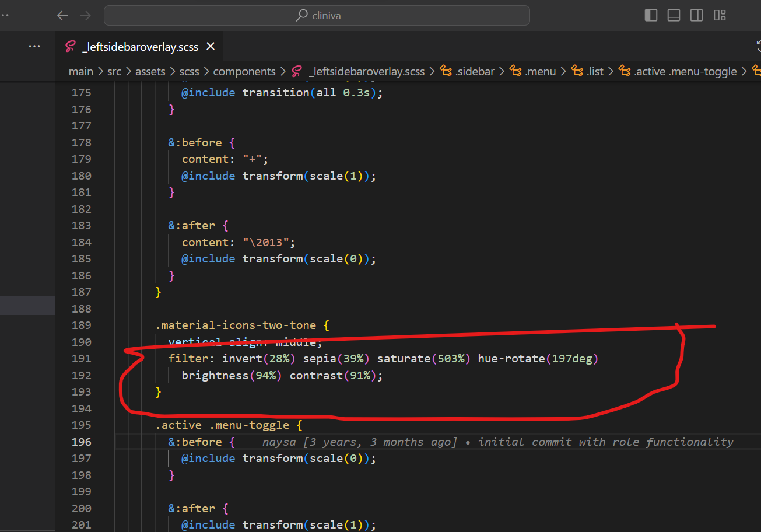Click line number 199 in the gutter

(x=81, y=492)
